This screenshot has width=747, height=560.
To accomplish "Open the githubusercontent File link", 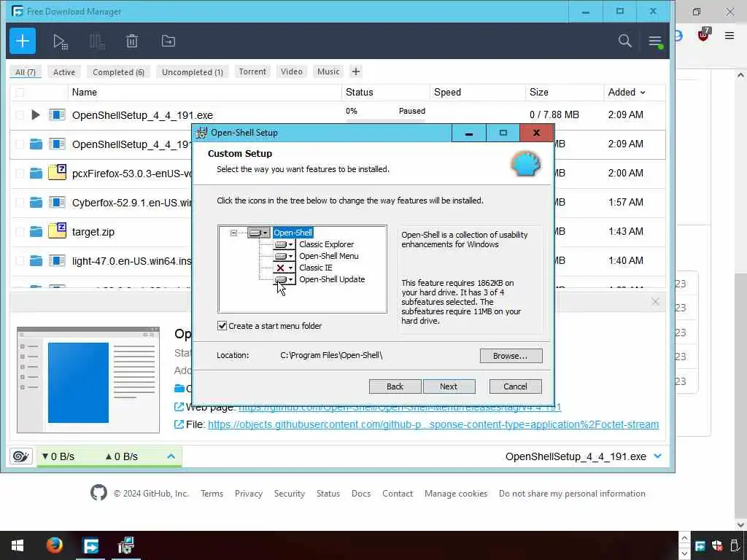I will [433, 424].
